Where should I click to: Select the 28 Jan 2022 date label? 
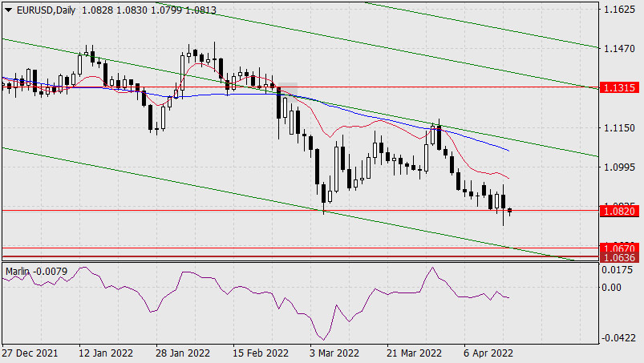tap(183, 353)
